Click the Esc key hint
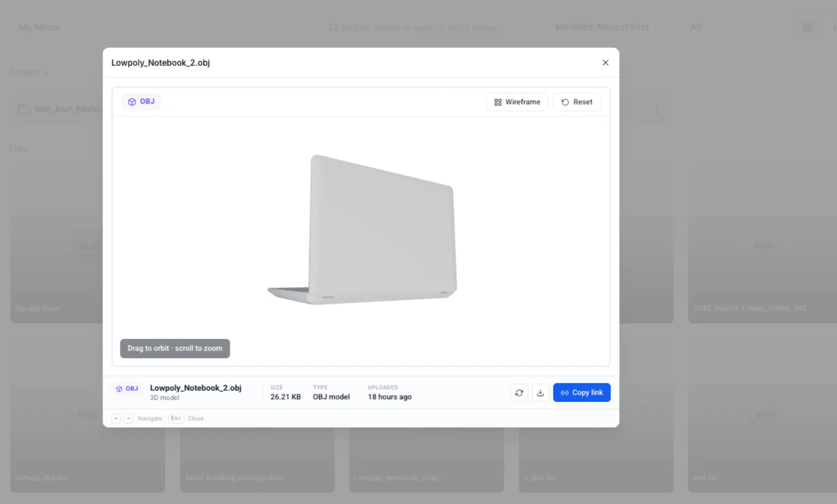 pos(176,418)
